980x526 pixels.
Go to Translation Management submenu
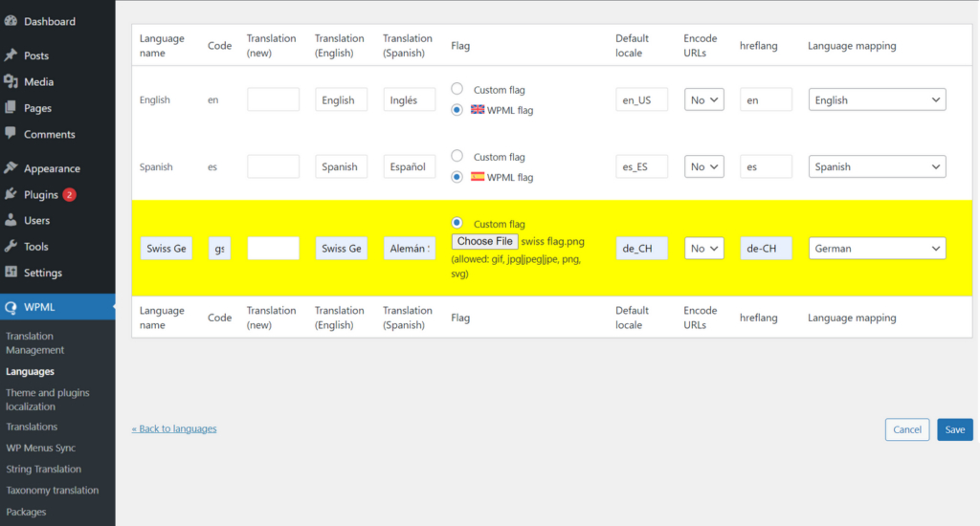(x=34, y=342)
